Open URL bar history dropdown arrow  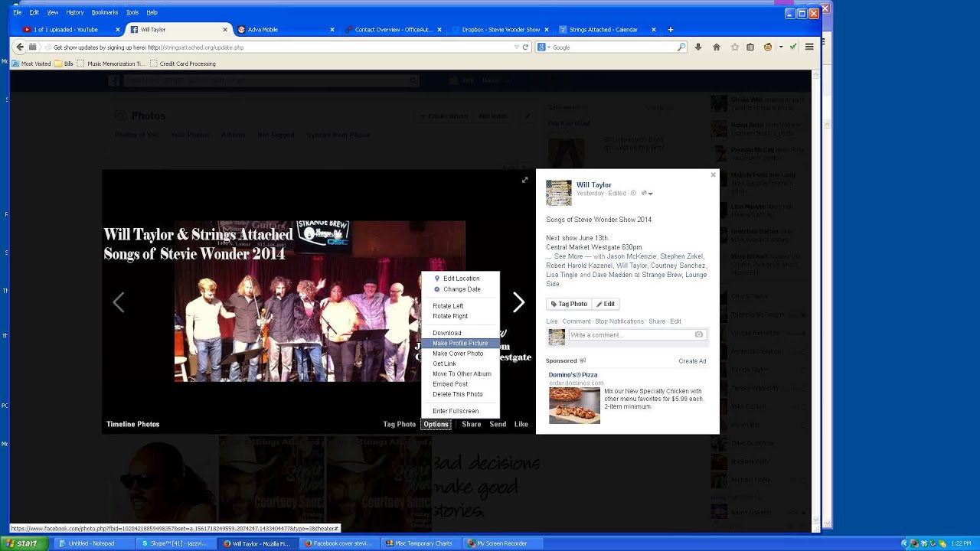pos(517,47)
